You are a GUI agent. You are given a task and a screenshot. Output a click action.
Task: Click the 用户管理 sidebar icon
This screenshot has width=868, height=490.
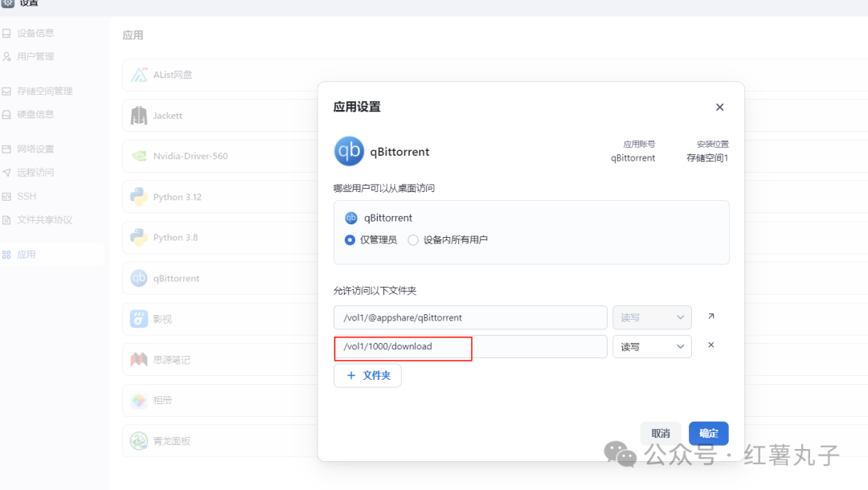click(6, 56)
